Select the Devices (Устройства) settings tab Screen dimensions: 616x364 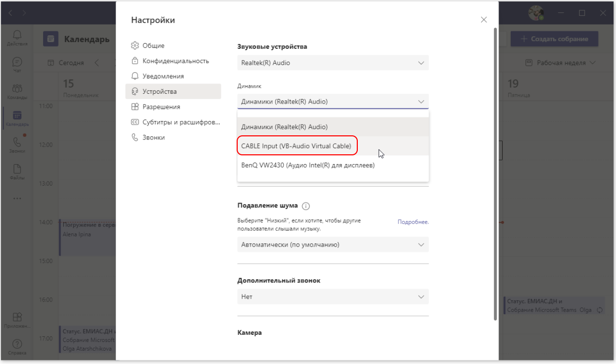pos(173,91)
